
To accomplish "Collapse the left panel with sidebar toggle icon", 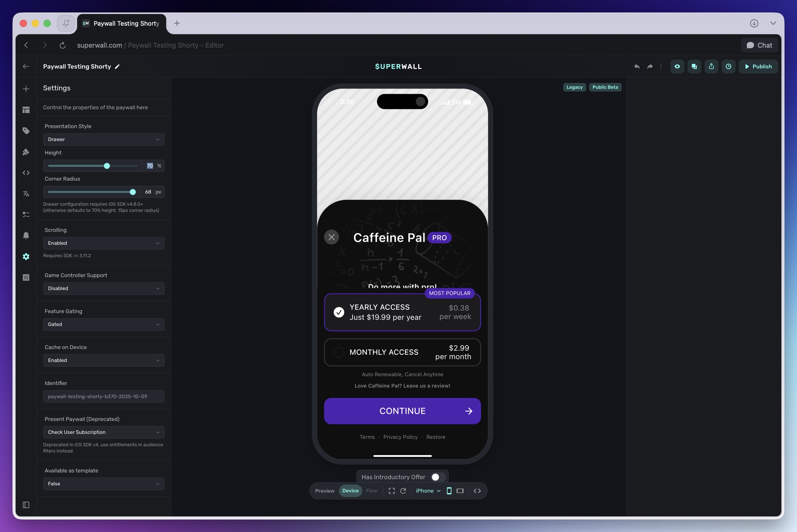I will click(26, 505).
